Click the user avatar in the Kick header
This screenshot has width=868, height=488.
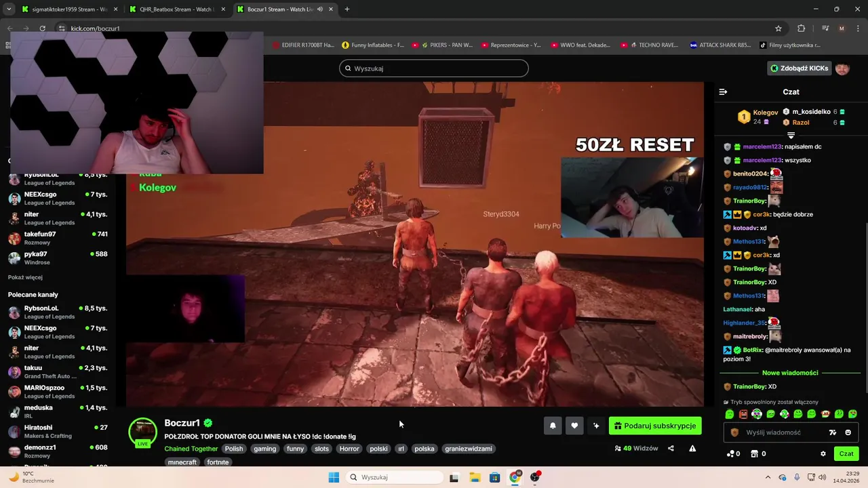842,68
